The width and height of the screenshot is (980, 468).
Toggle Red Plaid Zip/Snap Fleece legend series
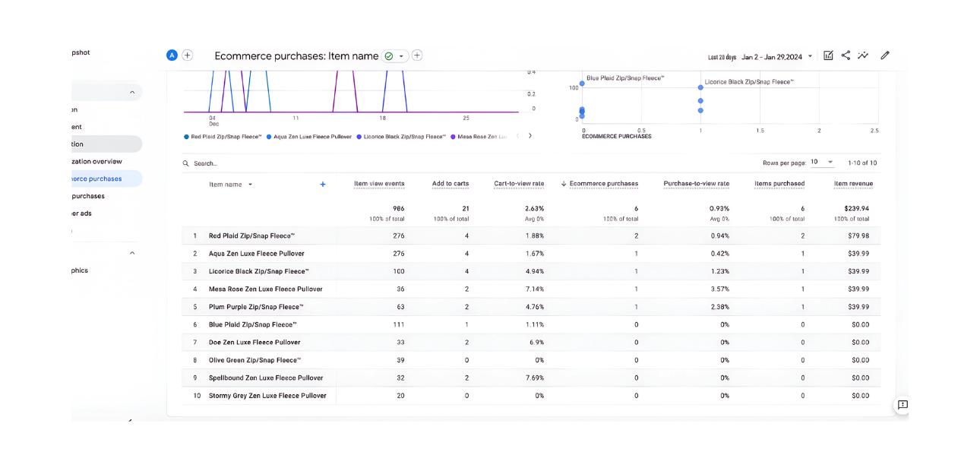pyautogui.click(x=223, y=137)
